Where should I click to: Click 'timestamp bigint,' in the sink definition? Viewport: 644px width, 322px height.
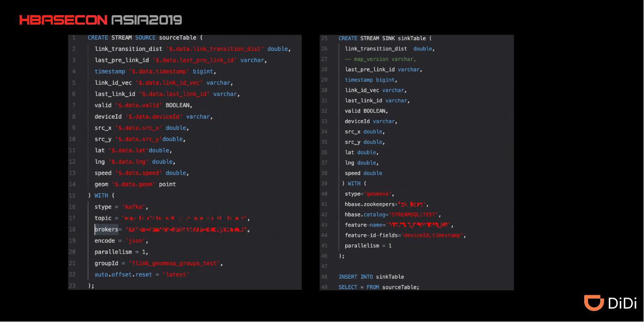pos(371,80)
